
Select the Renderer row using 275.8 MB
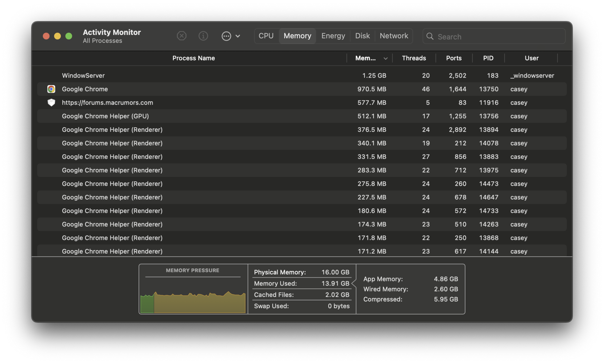pos(302,184)
